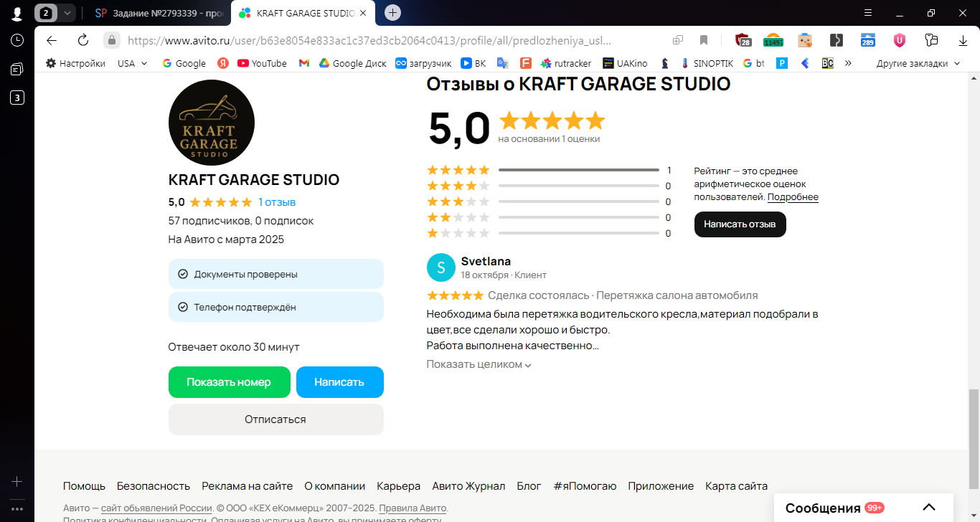980x522 pixels.
Task: Open the Google Диск bookmark
Action: 353,63
